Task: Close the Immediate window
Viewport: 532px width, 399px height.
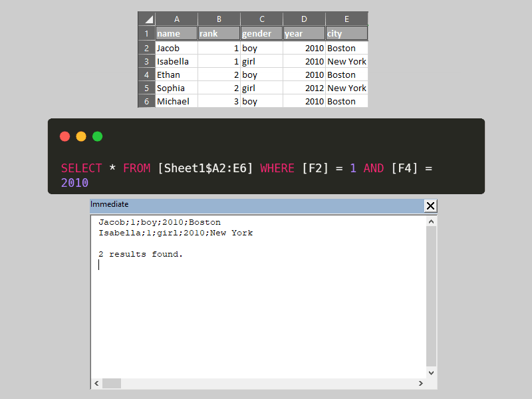Action: [430, 205]
